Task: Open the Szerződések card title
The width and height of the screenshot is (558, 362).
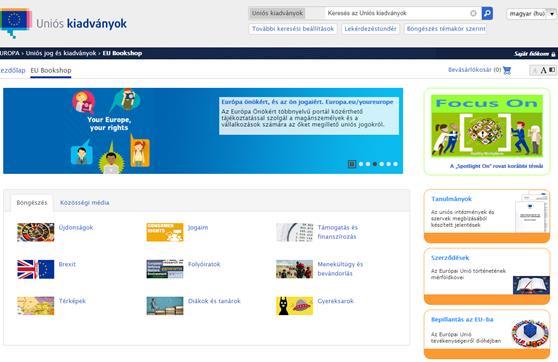Action: coord(450,258)
